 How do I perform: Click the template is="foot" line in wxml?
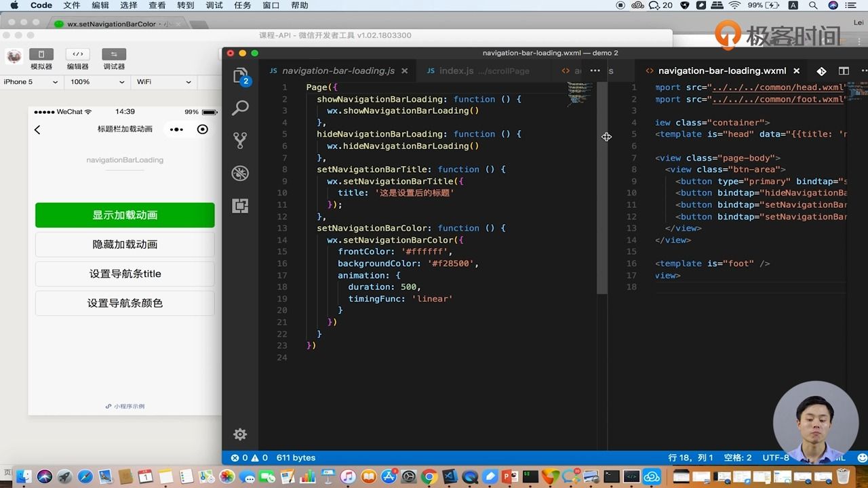(x=713, y=264)
